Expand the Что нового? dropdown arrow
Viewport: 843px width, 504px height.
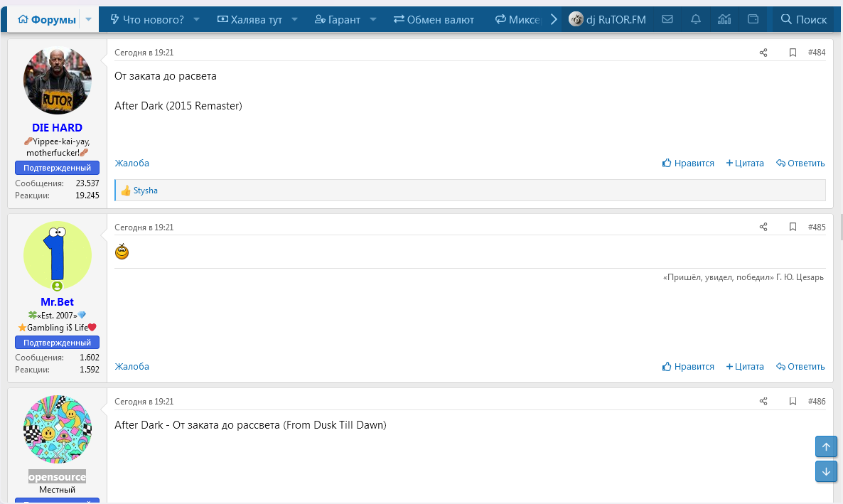pyautogui.click(x=197, y=19)
